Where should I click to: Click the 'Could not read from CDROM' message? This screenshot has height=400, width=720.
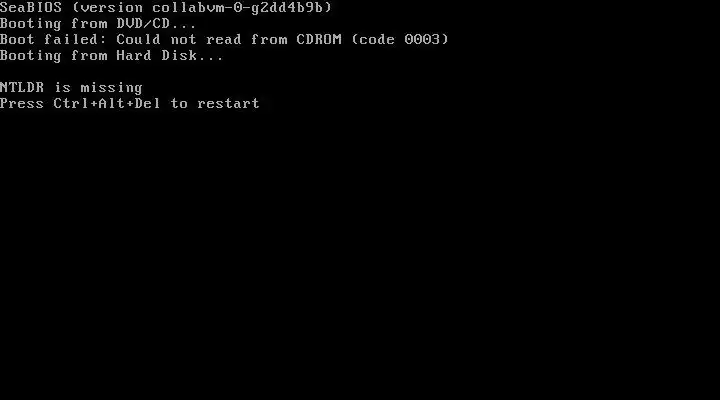tap(229, 39)
